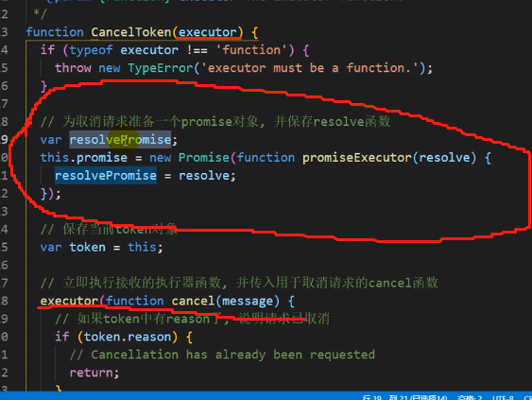Click the resolve parameter of promiseExecutor
The width and height of the screenshot is (532, 400).
tap(445, 158)
